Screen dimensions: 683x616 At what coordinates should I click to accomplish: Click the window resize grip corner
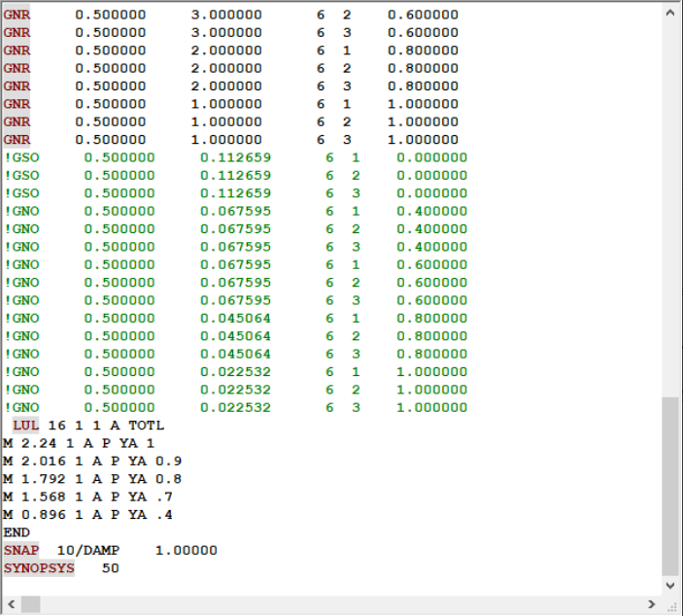(671, 605)
